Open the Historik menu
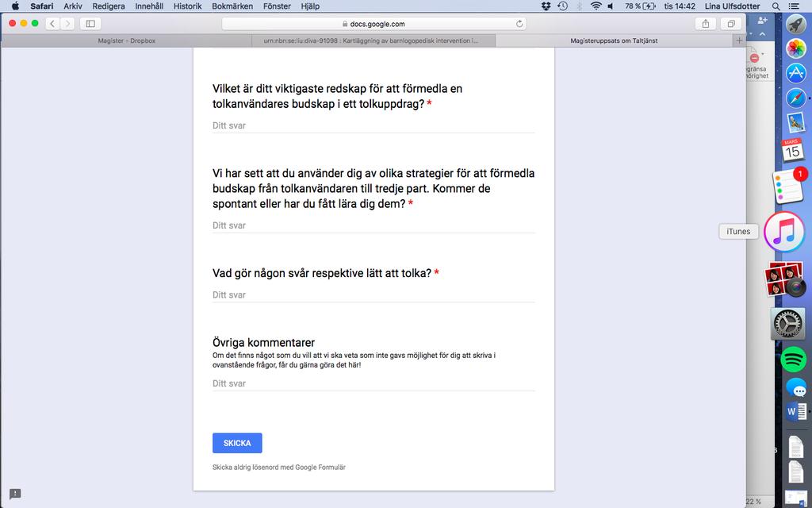This screenshot has height=508, width=812. coord(187,6)
